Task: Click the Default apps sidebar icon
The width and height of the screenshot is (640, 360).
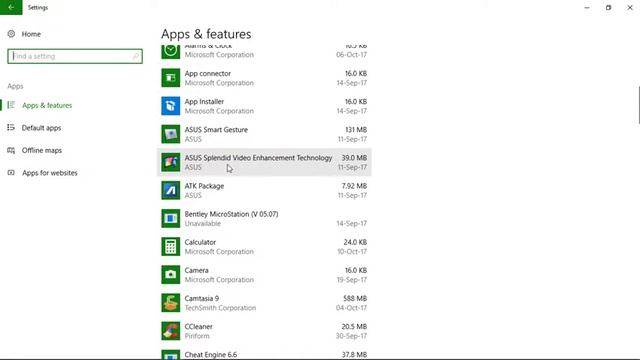Action: [x=11, y=128]
